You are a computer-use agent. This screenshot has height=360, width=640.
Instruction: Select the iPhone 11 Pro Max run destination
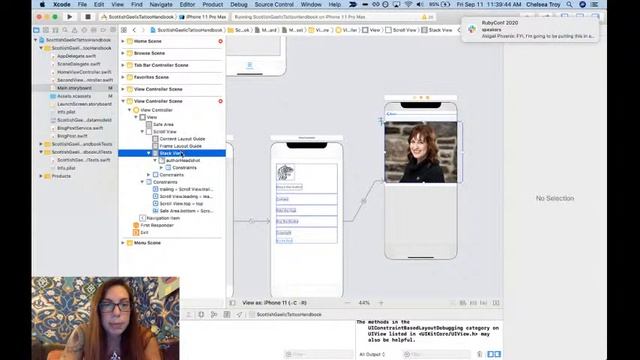coord(203,17)
